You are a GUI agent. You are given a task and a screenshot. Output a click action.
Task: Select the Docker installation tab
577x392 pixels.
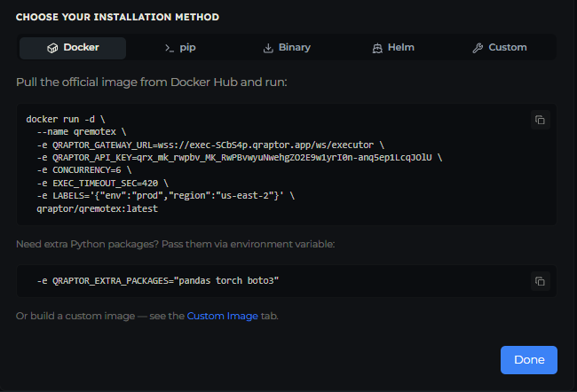tap(73, 48)
